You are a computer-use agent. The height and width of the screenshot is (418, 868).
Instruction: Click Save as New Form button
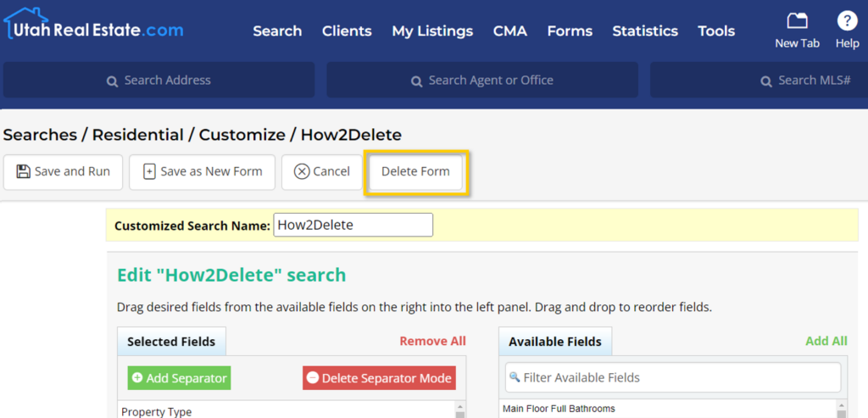click(202, 171)
